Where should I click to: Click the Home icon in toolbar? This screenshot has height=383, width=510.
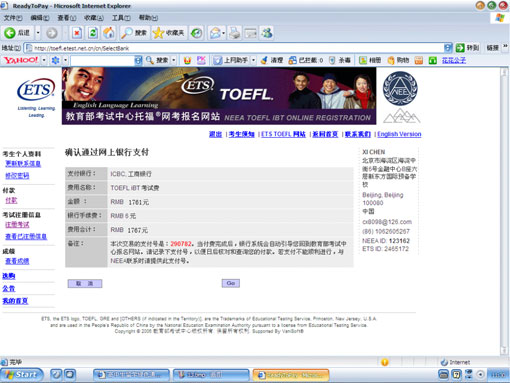(x=109, y=33)
